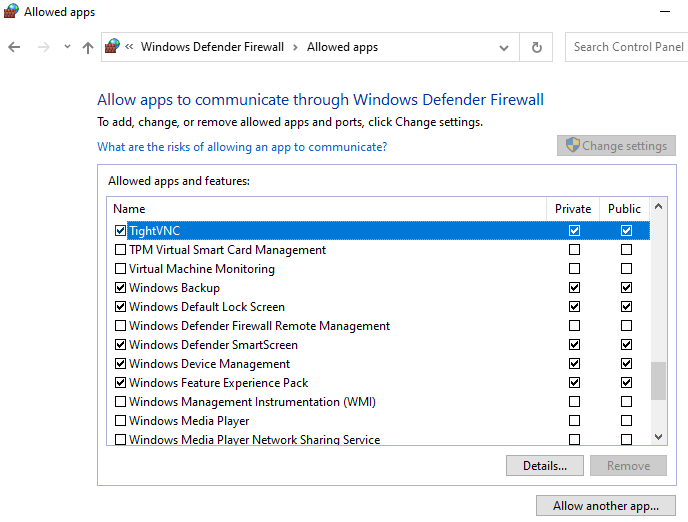
Task: Click the Change settings button
Action: [x=616, y=146]
